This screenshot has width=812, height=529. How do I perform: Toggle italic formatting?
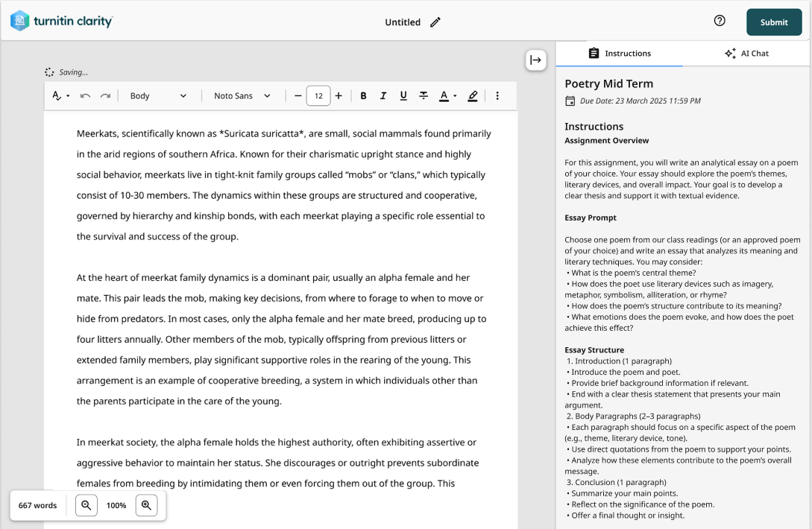click(383, 96)
